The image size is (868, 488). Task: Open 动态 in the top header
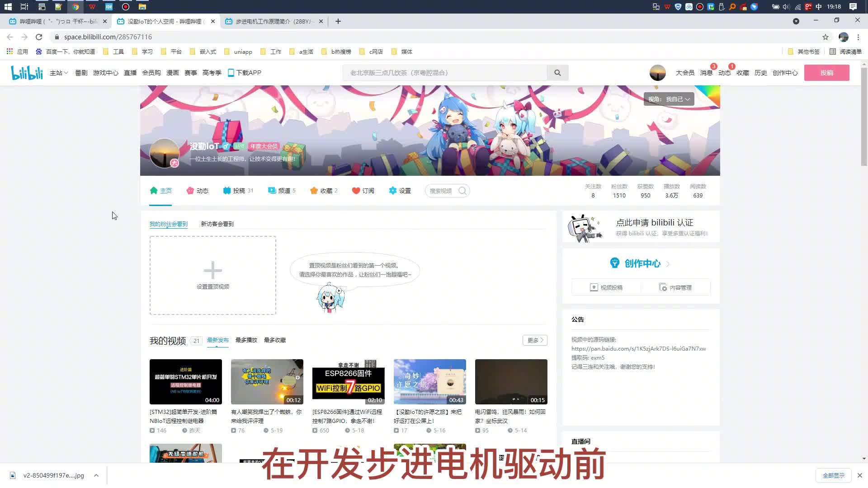tap(724, 73)
